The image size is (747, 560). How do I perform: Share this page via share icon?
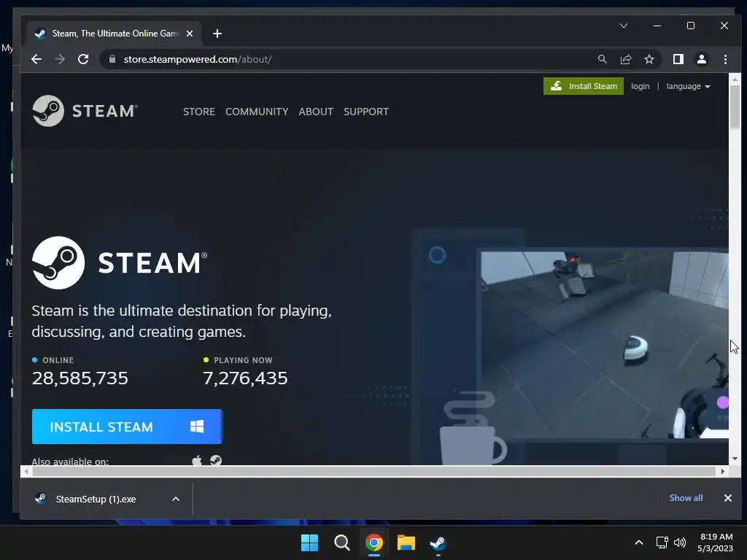pyautogui.click(x=625, y=59)
